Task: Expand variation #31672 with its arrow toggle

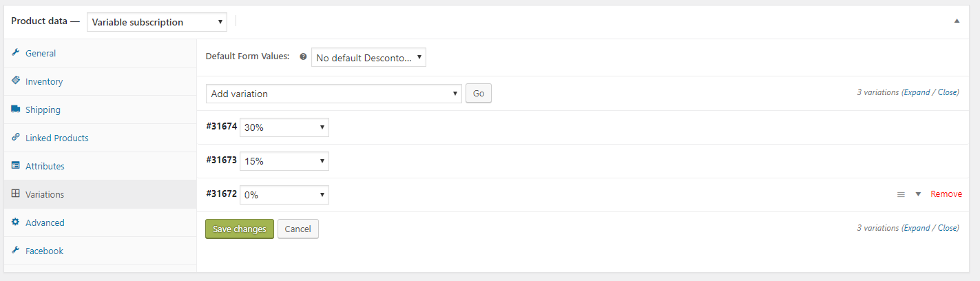Action: (918, 194)
